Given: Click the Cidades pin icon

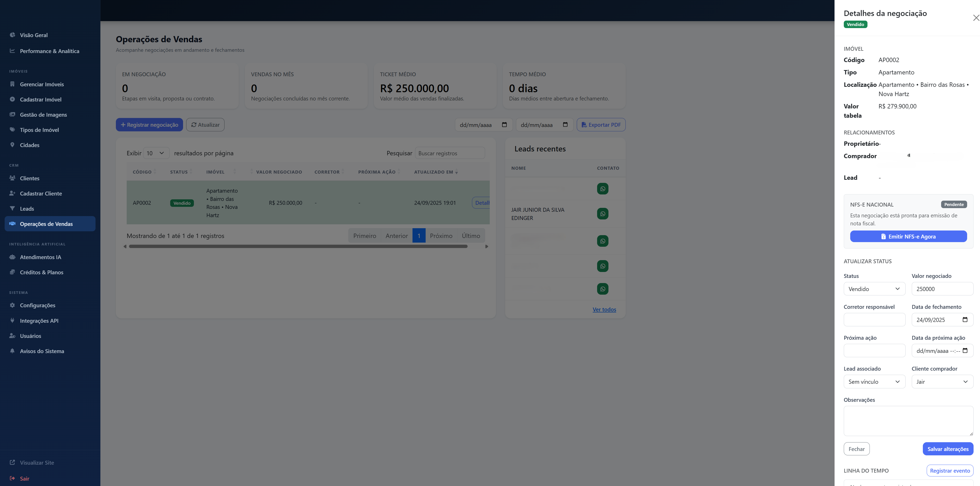Looking at the screenshot, I should tap(12, 145).
